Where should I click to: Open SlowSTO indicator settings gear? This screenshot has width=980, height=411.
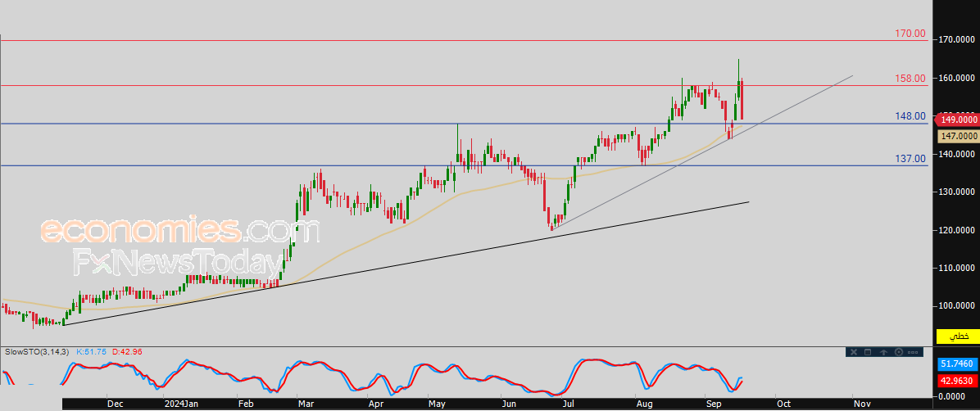pos(899,352)
